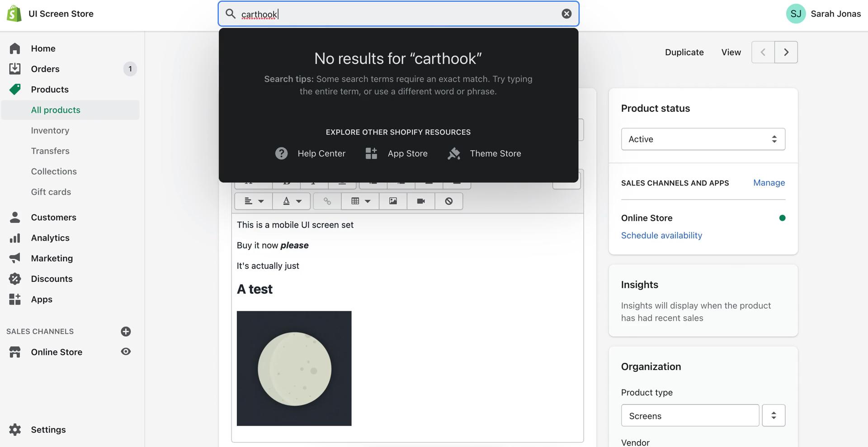Click the 'please' bold italic word
Viewport: 868px width, 447px height.
(294, 245)
